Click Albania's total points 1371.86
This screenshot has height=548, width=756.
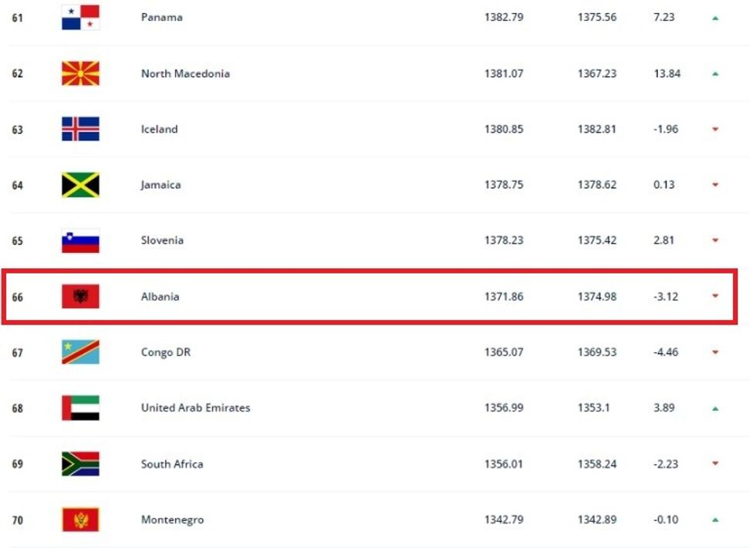point(504,297)
